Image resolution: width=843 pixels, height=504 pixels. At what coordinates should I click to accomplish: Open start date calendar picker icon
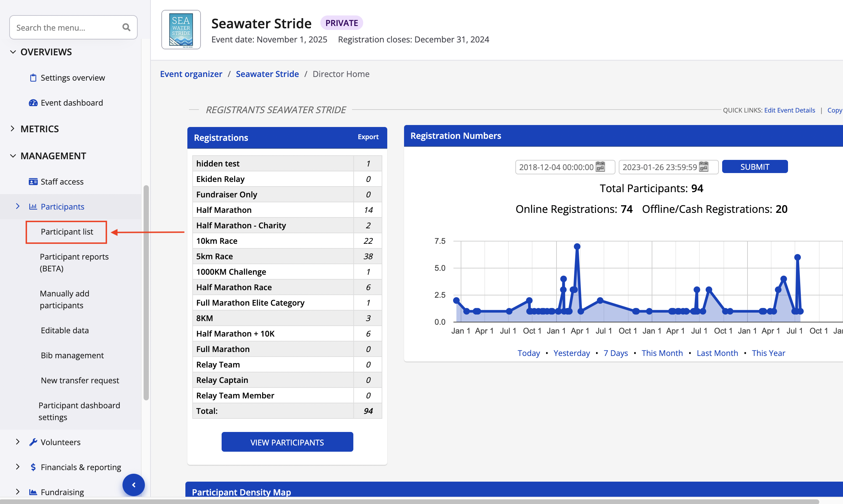pyautogui.click(x=600, y=167)
